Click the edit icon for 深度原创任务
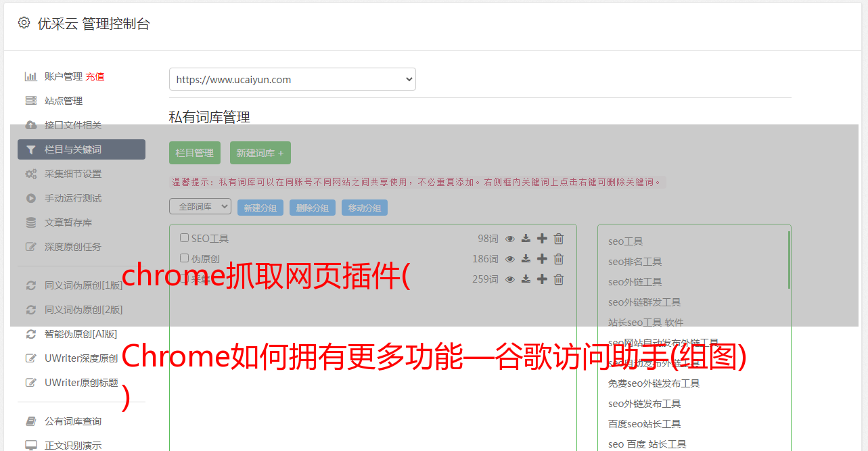Screen dimensions: 868x451 click(x=31, y=247)
